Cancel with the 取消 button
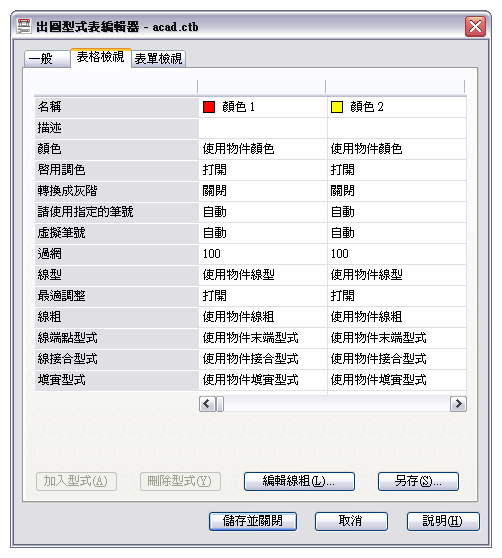This screenshot has width=502, height=558. point(351,521)
